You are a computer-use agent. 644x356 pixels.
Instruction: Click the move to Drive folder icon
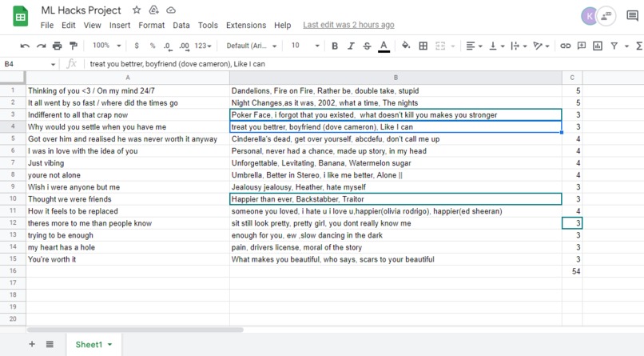[153, 10]
